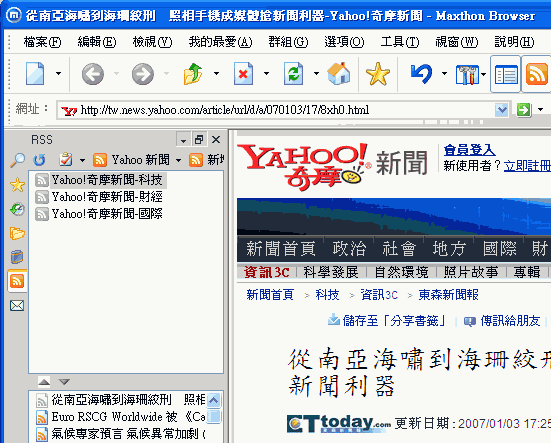
Task: Go forward with the Forward arrow button
Action: 143,74
